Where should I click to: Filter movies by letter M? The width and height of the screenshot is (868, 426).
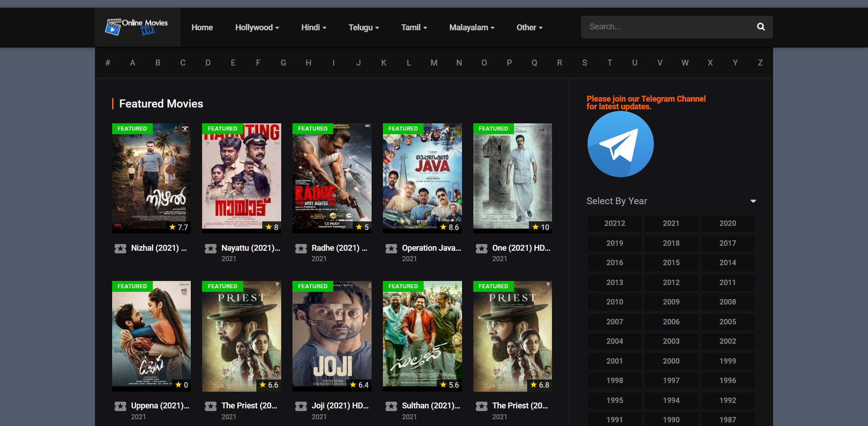(x=434, y=63)
